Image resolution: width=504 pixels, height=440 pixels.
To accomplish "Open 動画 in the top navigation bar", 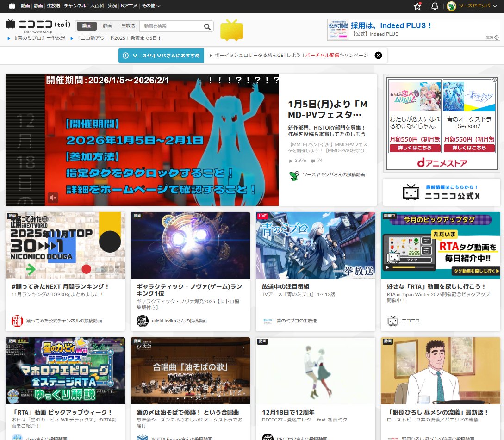I will pos(25,6).
